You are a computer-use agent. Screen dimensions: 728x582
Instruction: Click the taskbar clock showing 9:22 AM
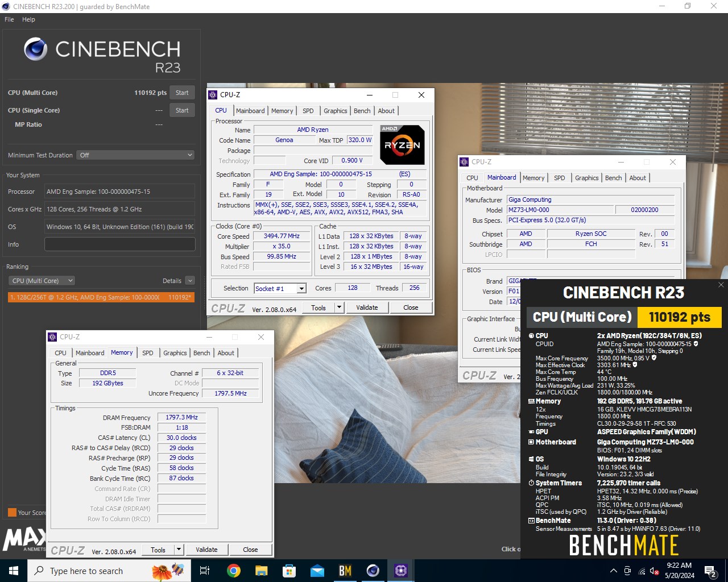679,571
